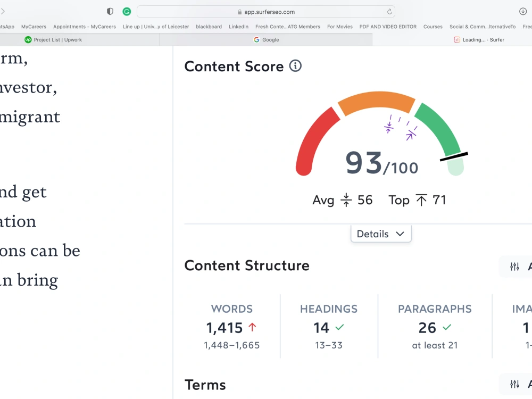Click the red increase arrow beside word count
Image resolution: width=532 pixels, height=399 pixels.
(x=253, y=327)
